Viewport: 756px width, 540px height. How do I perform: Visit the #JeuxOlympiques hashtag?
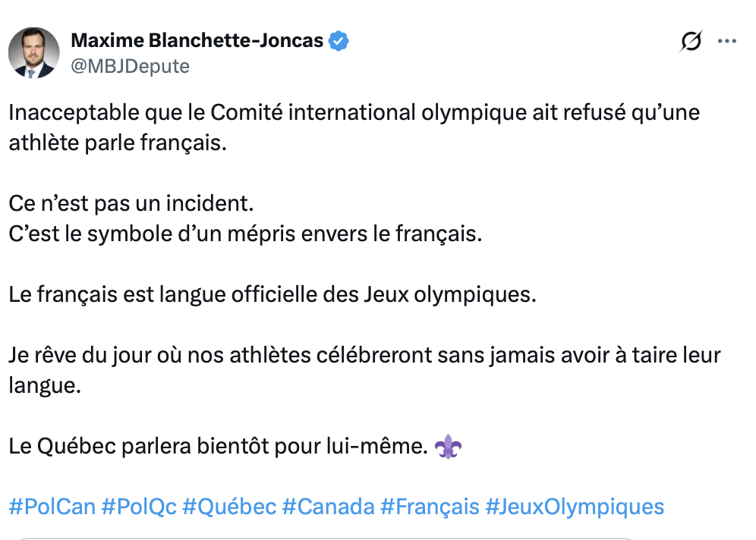[575, 506]
